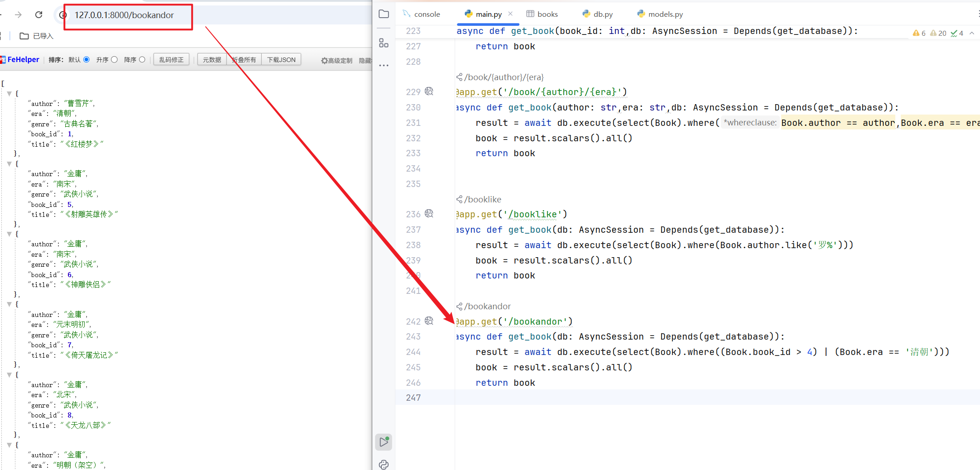Collapse the first JSON object 红楼梦
This screenshot has height=470, width=980.
[9, 94]
